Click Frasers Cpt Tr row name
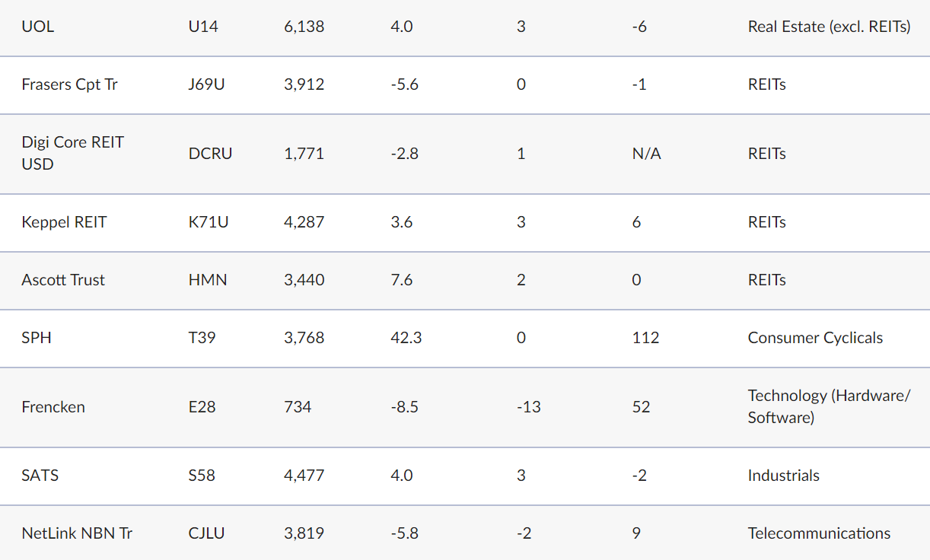 click(69, 84)
